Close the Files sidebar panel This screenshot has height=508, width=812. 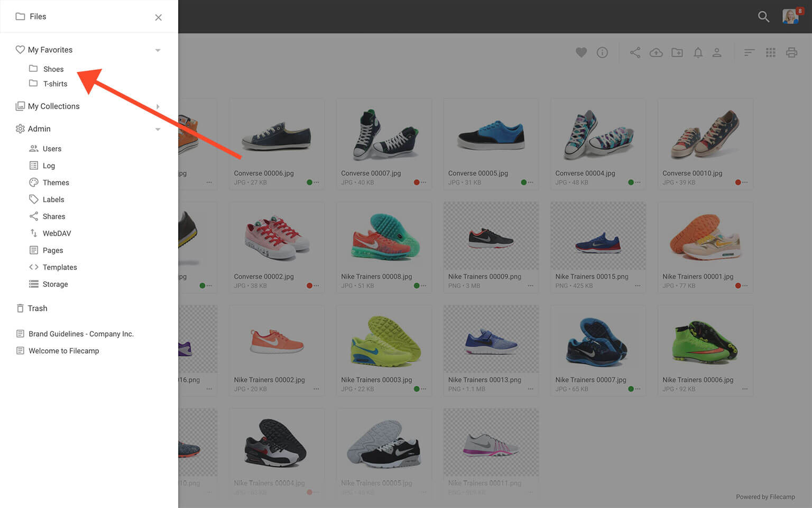click(x=158, y=17)
